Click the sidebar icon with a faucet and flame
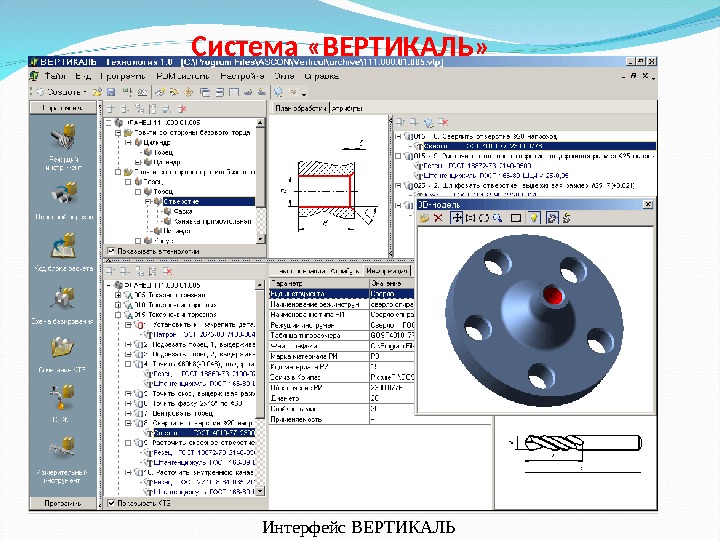The height and width of the screenshot is (540, 720). 63,397
